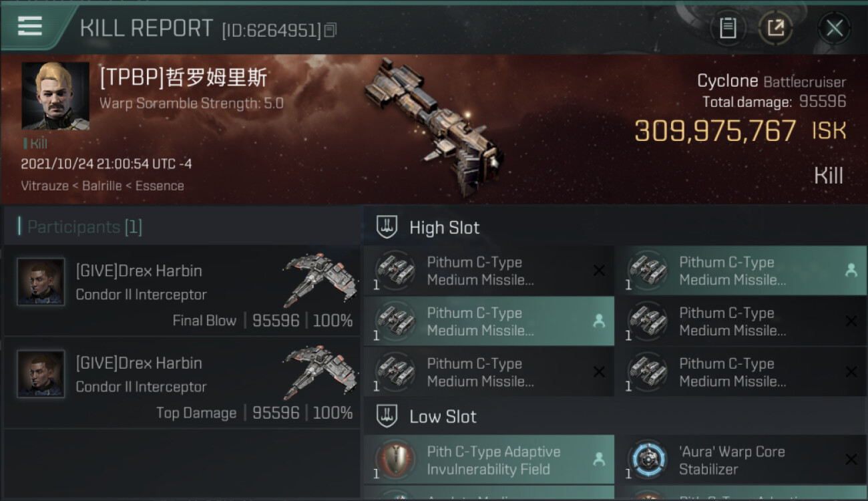View victim pilot portrait
This screenshot has height=501, width=868.
pyautogui.click(x=55, y=96)
